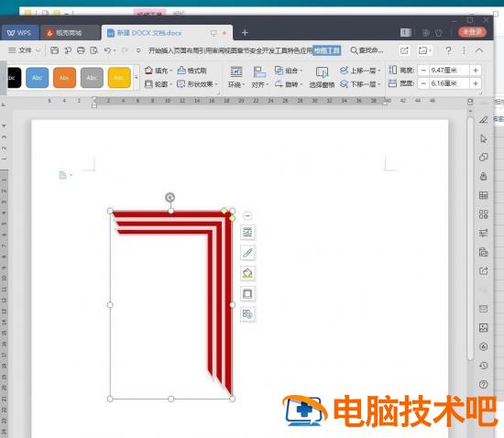Undo the last action

(108, 50)
